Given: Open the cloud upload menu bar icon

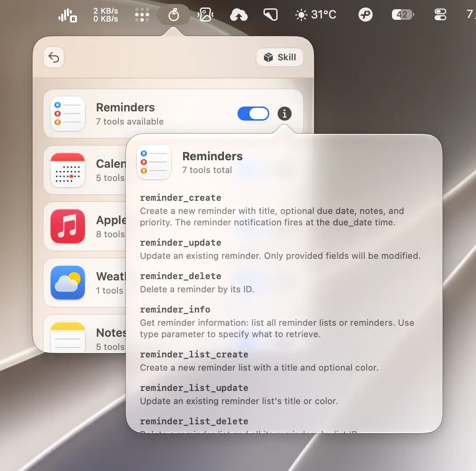Looking at the screenshot, I should [239, 15].
